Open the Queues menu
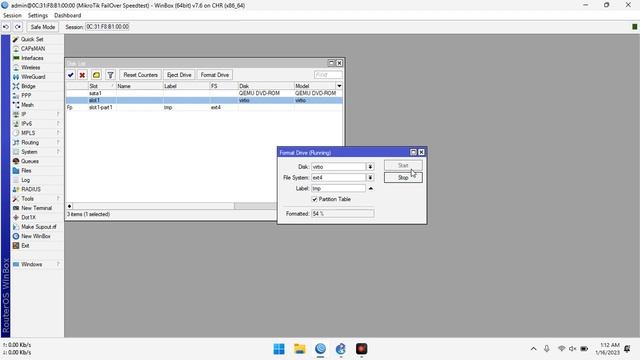The width and height of the screenshot is (640, 360). 29,161
